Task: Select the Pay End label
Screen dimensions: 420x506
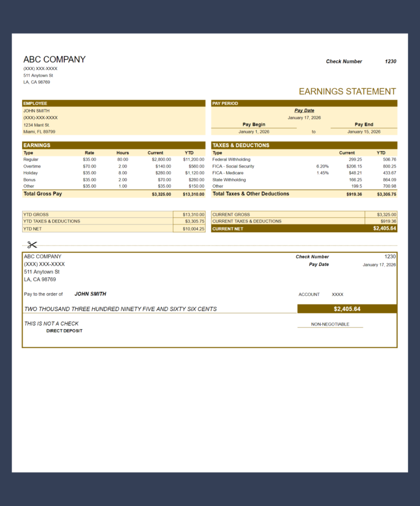Action: click(x=364, y=124)
